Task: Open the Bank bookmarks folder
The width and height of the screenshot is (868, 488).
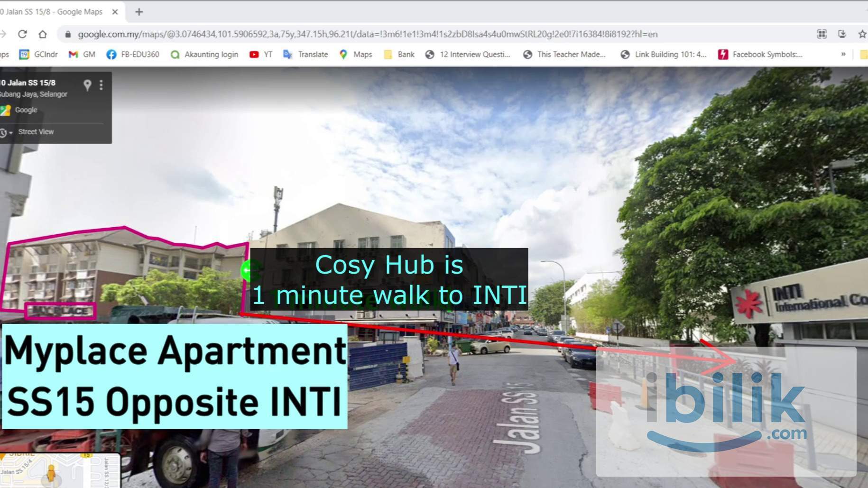Action: 399,55
